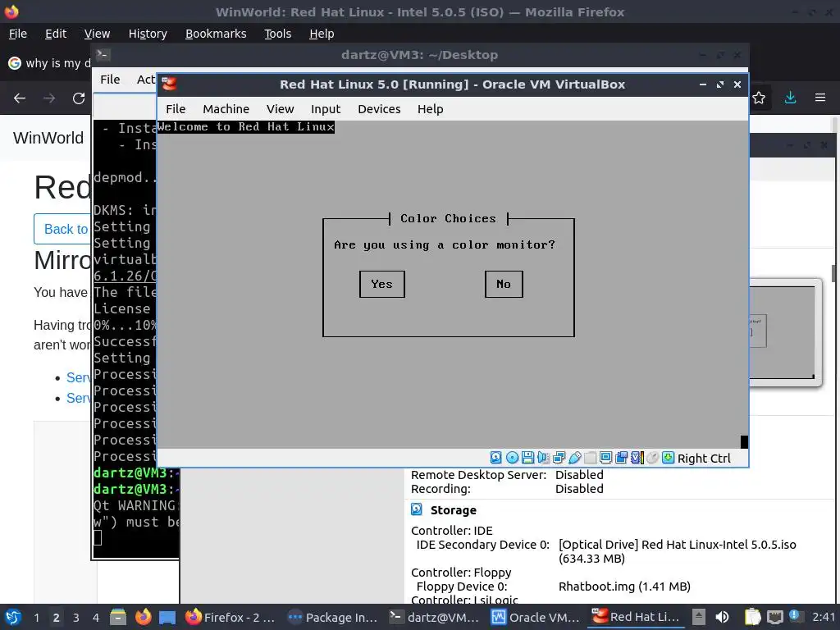Switch to workspace 4
The height and width of the screenshot is (630, 840).
[95, 618]
